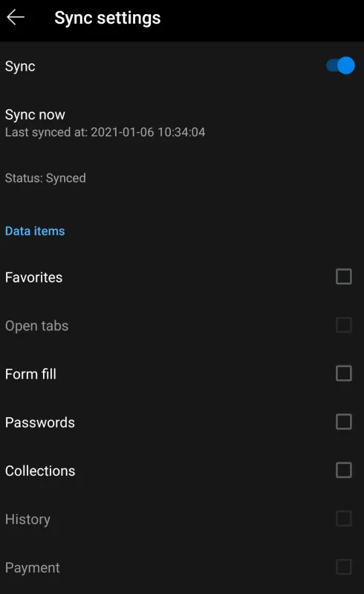Tick the Passwords checkbox
The width and height of the screenshot is (364, 594).
tap(343, 422)
